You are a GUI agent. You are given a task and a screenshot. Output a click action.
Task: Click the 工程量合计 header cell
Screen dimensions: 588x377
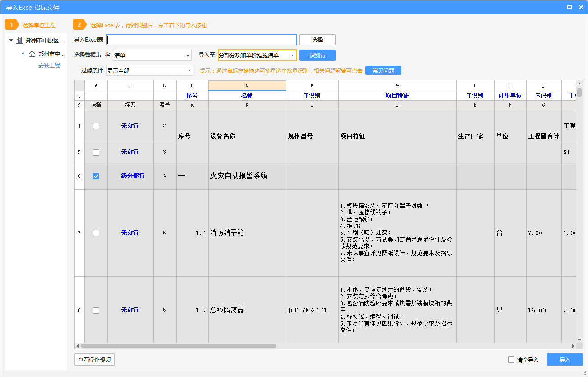pos(544,136)
